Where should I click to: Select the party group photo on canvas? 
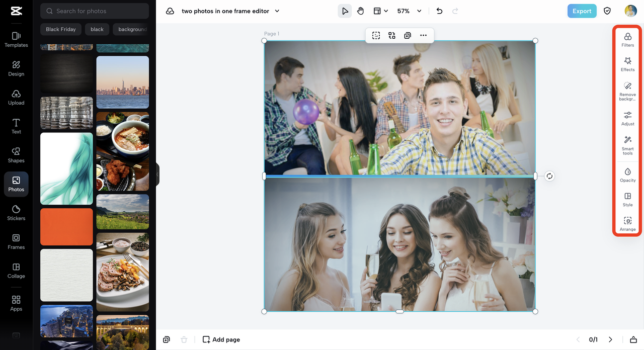[399, 108]
